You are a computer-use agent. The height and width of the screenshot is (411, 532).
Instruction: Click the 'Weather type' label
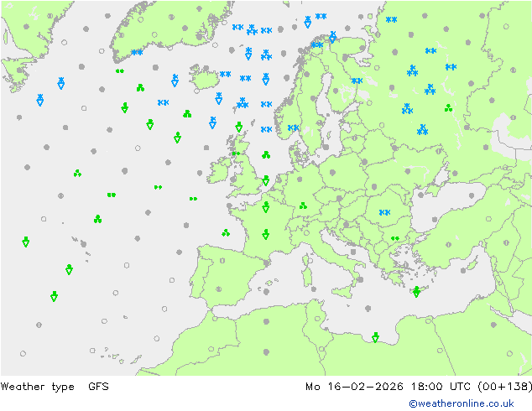(37, 387)
